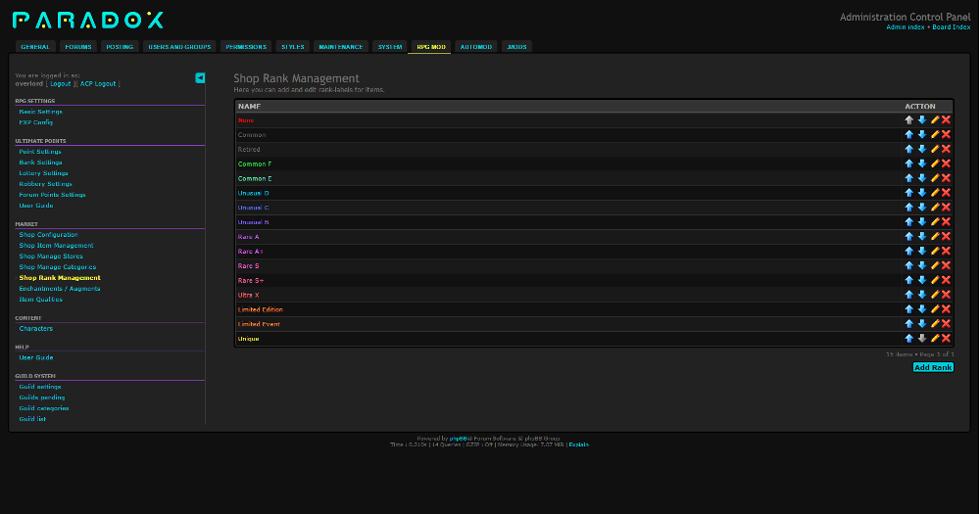Open the Board Index link
980x514 pixels.
[x=951, y=27]
